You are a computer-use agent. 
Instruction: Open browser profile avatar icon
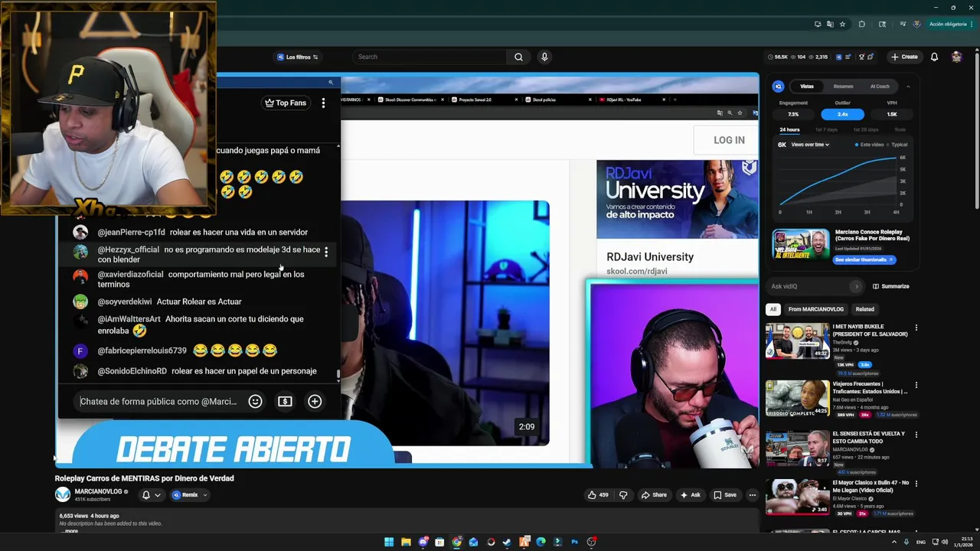click(916, 24)
